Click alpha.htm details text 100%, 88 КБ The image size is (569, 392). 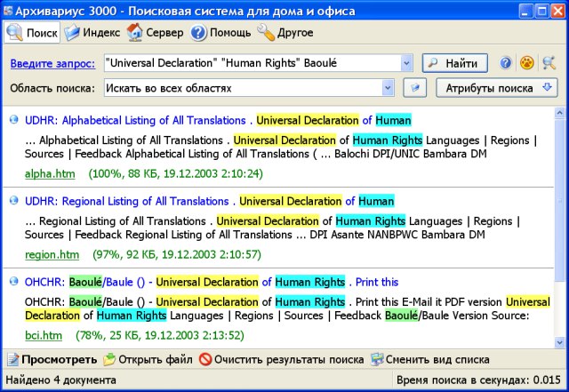[176, 174]
